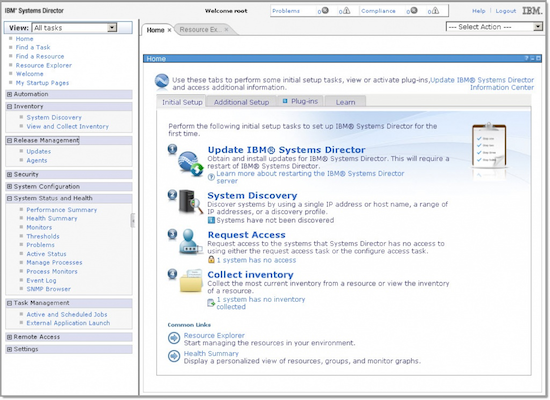550x400 pixels.
Task: Open SNMP Browser in sidebar
Action: pos(48,289)
